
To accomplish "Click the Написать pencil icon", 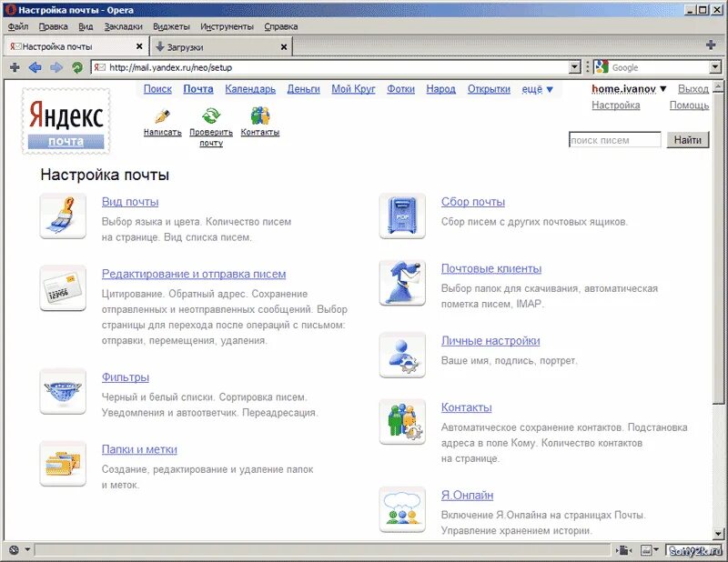I will click(162, 115).
